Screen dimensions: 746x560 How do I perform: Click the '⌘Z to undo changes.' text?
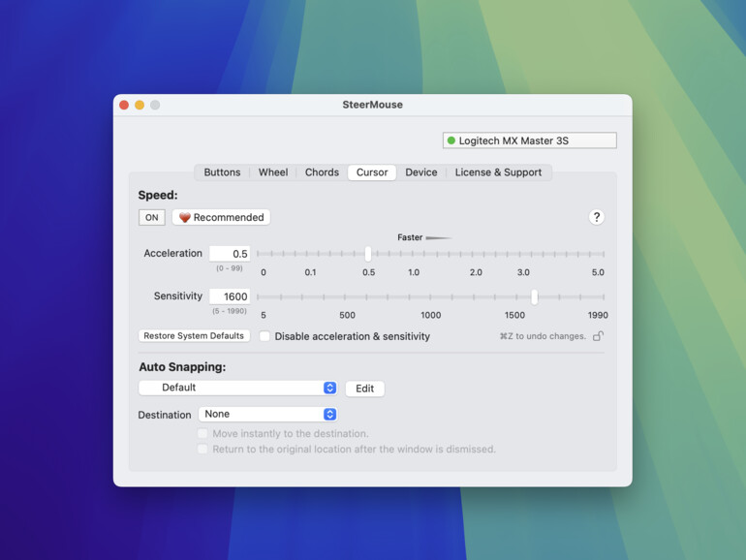pyautogui.click(x=543, y=336)
